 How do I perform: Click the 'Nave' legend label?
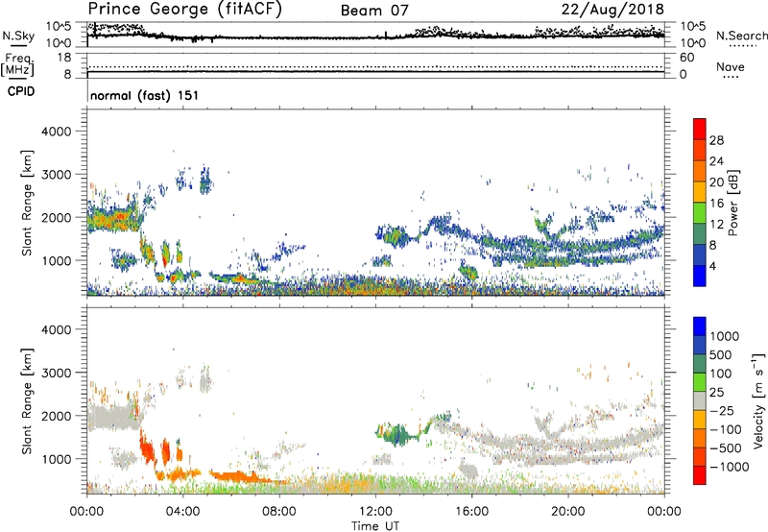pos(731,67)
